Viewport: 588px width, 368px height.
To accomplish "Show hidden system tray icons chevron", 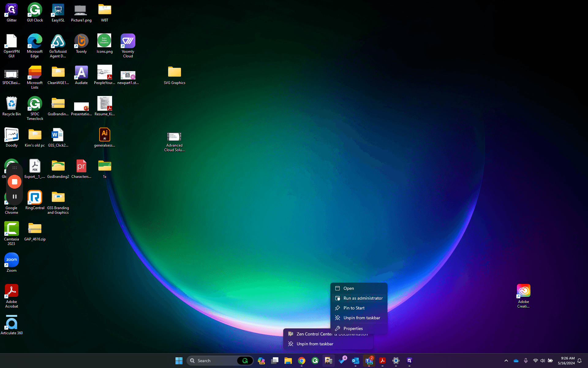I will (x=506, y=361).
